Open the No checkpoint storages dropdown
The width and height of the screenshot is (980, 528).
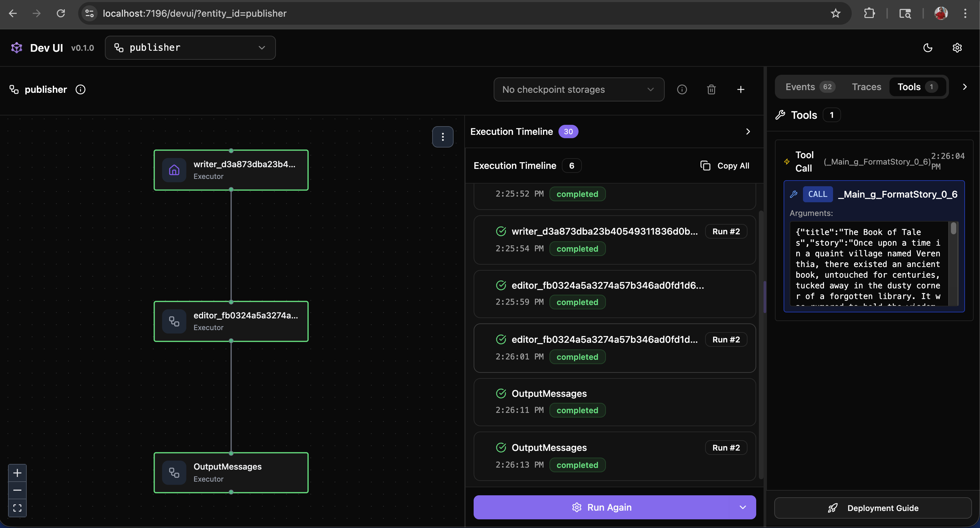(578, 89)
